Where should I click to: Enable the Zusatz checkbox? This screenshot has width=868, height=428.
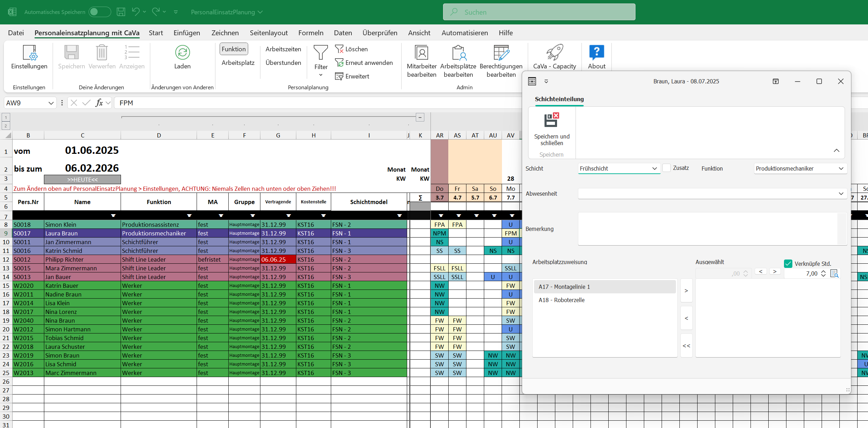point(666,168)
